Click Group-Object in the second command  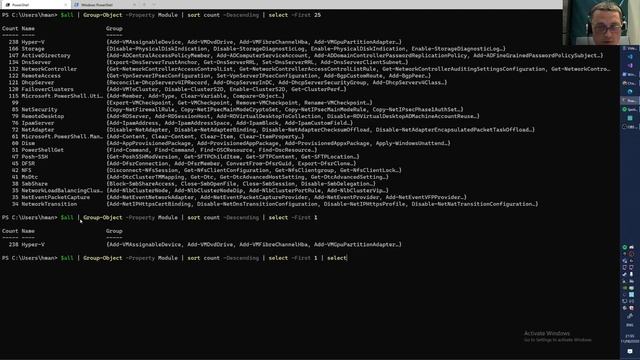103,218
